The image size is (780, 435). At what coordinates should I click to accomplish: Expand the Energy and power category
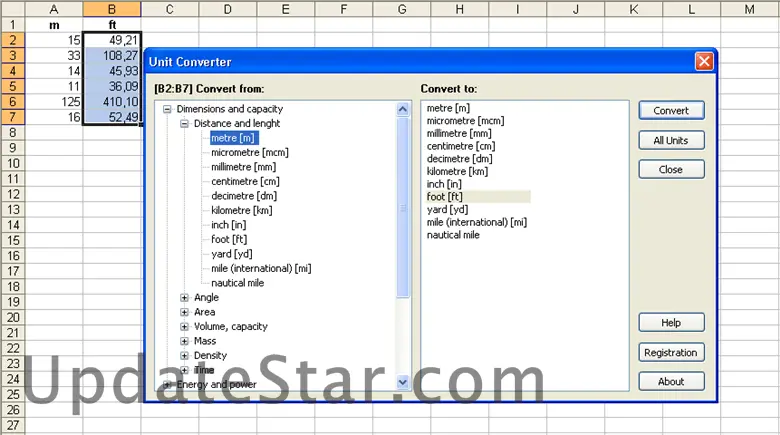[167, 384]
